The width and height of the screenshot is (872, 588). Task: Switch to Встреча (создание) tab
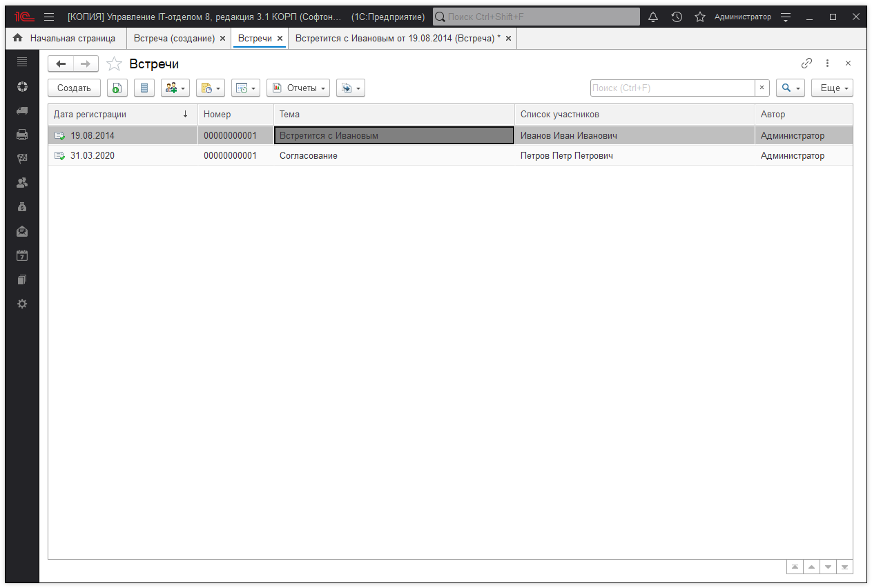(x=174, y=39)
